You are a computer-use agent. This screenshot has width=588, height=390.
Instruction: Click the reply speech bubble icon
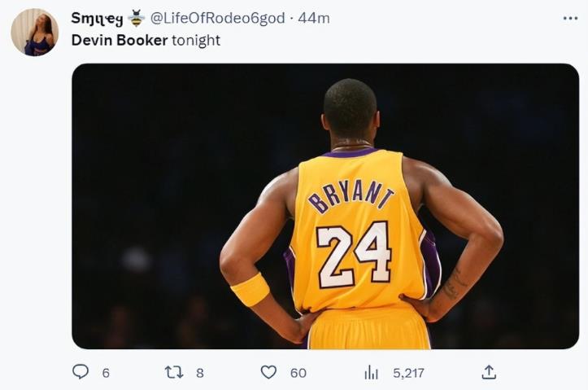tap(81, 372)
